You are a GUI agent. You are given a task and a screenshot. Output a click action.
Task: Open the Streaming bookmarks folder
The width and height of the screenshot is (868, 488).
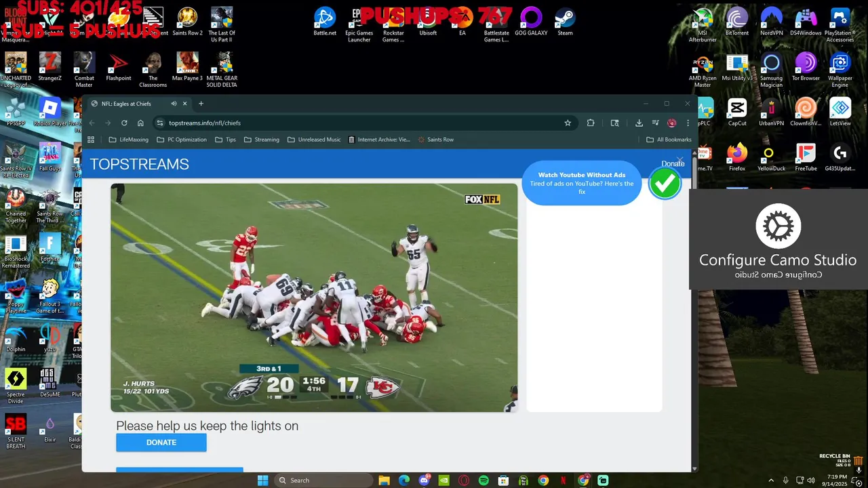[261, 140]
